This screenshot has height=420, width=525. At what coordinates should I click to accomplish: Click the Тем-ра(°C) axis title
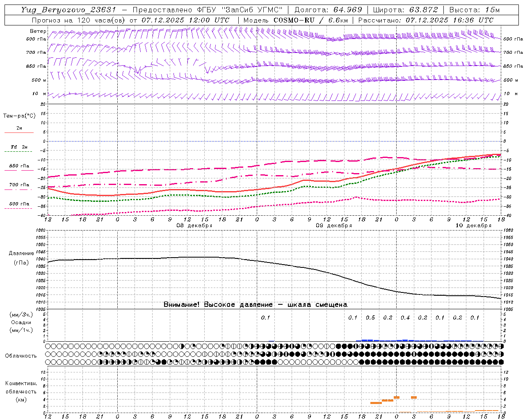click(x=19, y=116)
